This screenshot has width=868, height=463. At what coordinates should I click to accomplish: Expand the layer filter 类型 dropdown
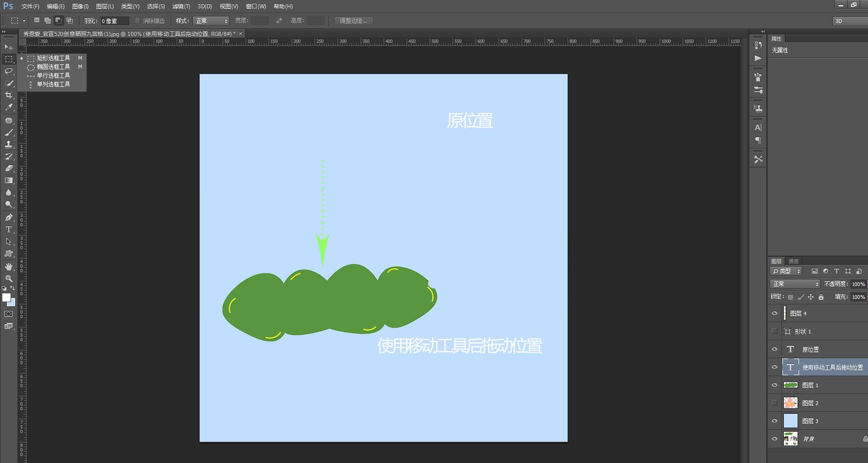[787, 271]
